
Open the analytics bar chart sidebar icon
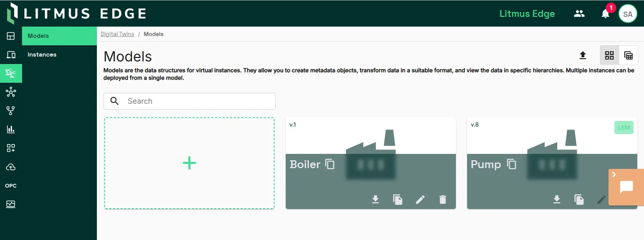11,129
